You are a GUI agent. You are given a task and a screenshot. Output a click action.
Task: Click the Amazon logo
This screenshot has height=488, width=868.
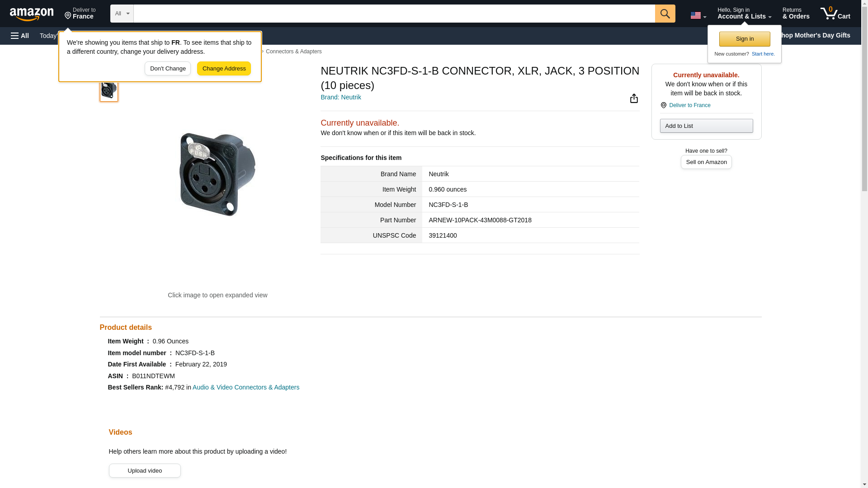[32, 14]
